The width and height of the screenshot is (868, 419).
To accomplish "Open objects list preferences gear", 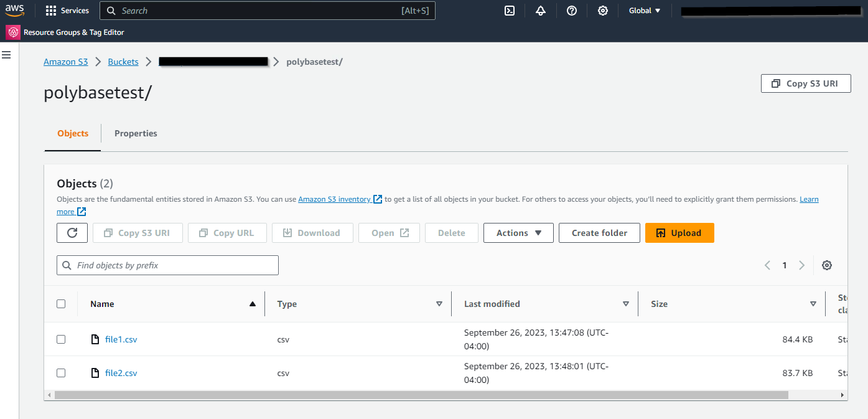I will [827, 265].
